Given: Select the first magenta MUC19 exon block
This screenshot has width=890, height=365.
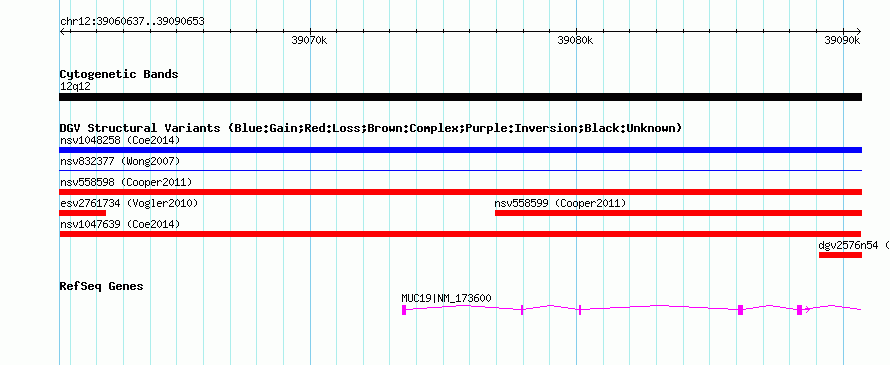Looking at the screenshot, I should click(404, 309).
